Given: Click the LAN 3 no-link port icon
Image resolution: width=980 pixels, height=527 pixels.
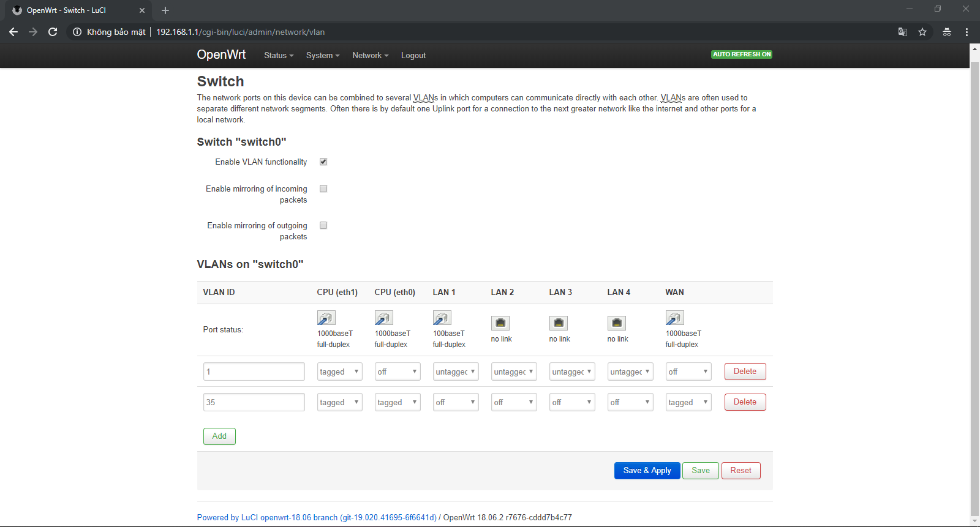Looking at the screenshot, I should point(559,323).
